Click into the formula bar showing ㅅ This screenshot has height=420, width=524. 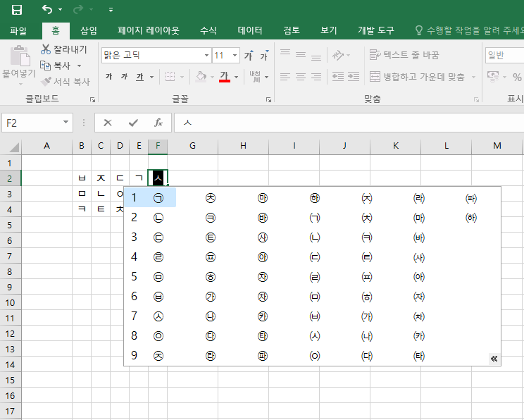tap(349, 123)
